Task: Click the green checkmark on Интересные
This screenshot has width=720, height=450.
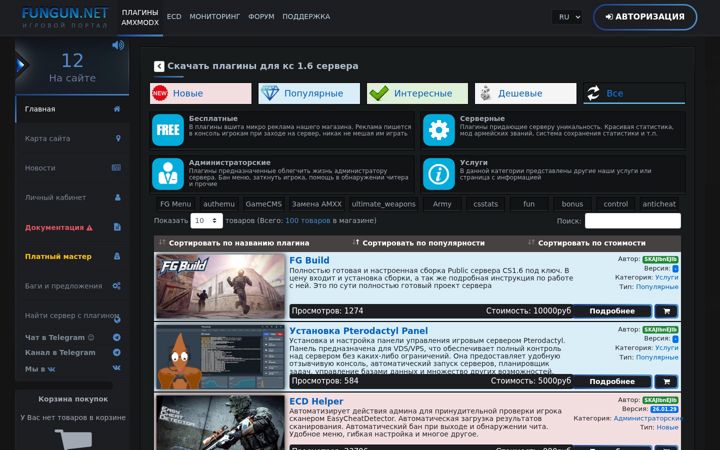Action: [x=379, y=93]
